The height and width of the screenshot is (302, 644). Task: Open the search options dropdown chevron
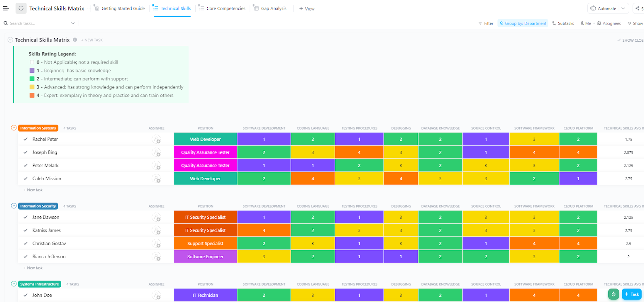click(73, 23)
